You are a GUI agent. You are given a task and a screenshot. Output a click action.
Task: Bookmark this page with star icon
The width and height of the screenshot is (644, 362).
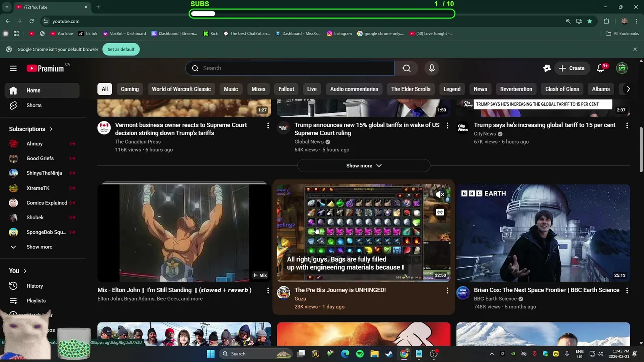point(590,21)
